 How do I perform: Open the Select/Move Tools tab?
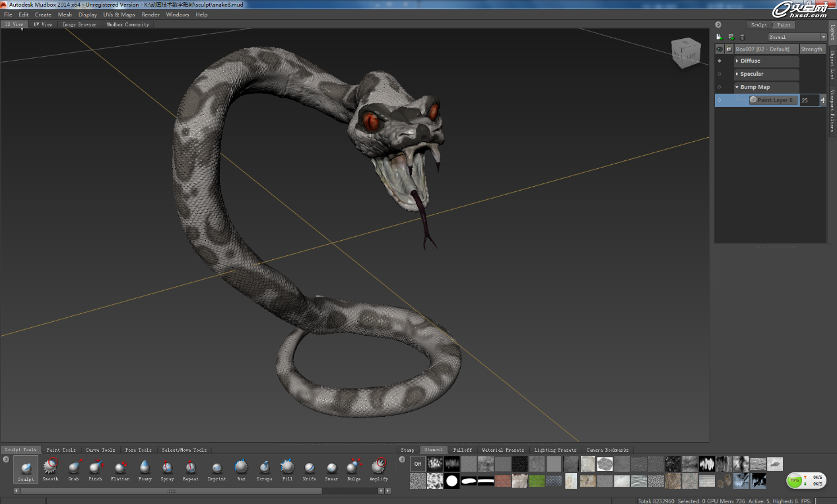[184, 450]
